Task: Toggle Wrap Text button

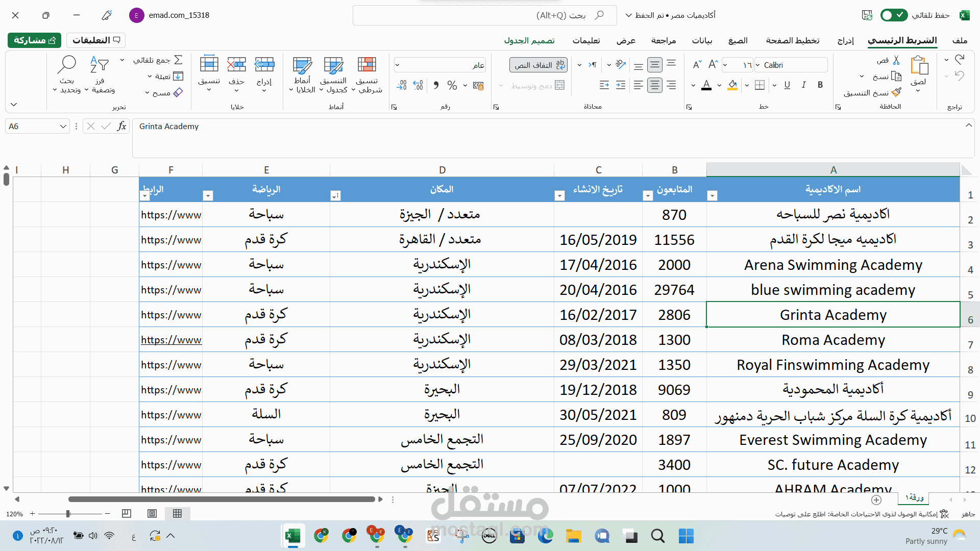Action: tap(538, 65)
